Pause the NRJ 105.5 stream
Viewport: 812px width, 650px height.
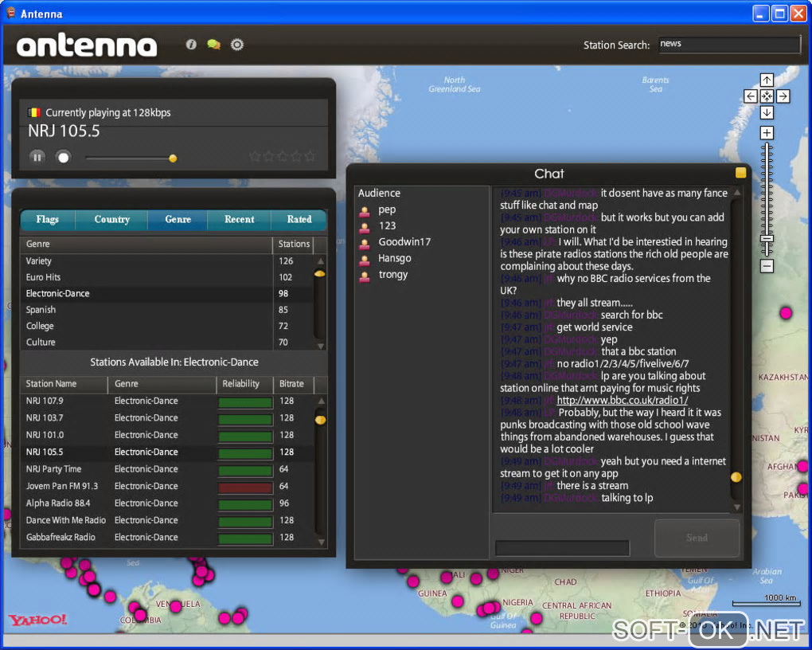[37, 157]
